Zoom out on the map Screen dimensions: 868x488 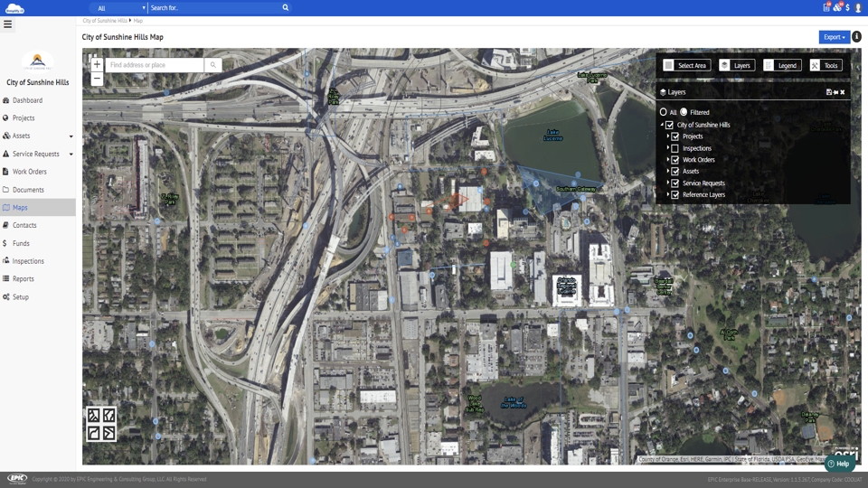(97, 80)
